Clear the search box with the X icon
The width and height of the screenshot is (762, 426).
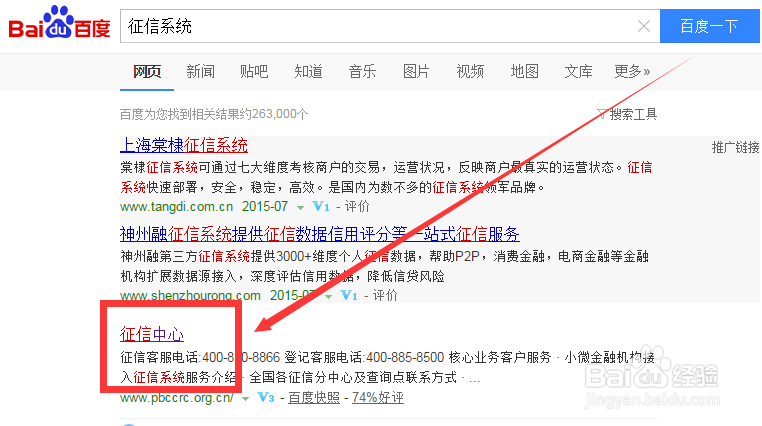pyautogui.click(x=644, y=26)
